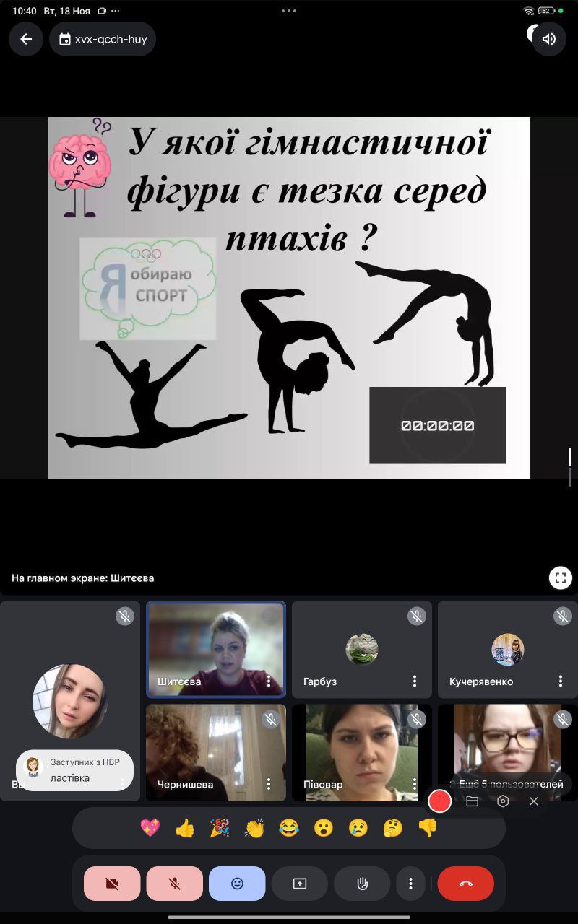Open recording settings gear icon

coord(503,801)
